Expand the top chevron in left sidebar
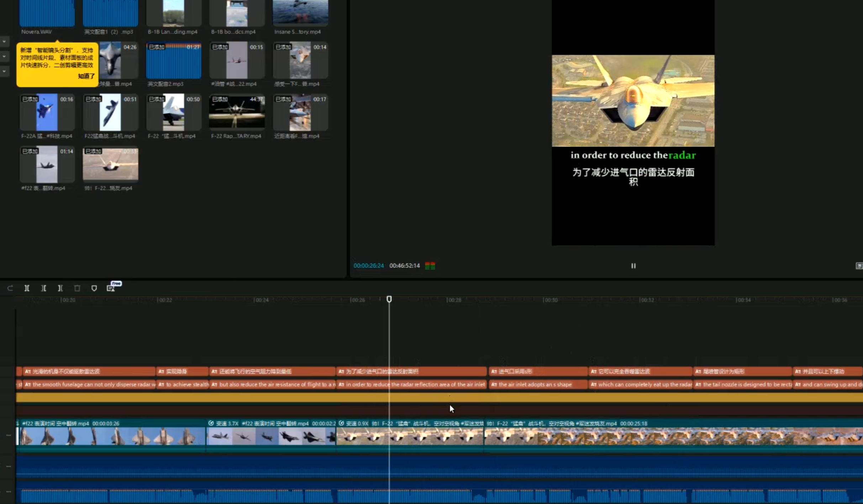 4,41
